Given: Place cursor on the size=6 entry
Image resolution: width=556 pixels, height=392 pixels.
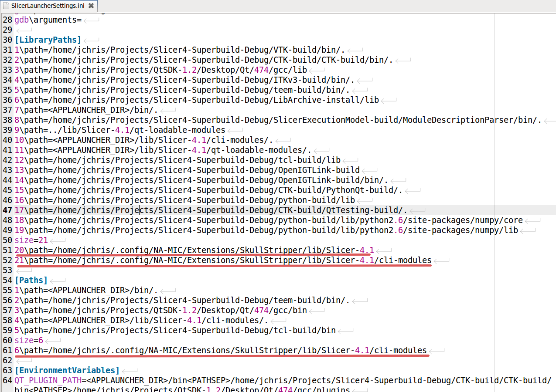Looking at the screenshot, I should pos(28,340).
